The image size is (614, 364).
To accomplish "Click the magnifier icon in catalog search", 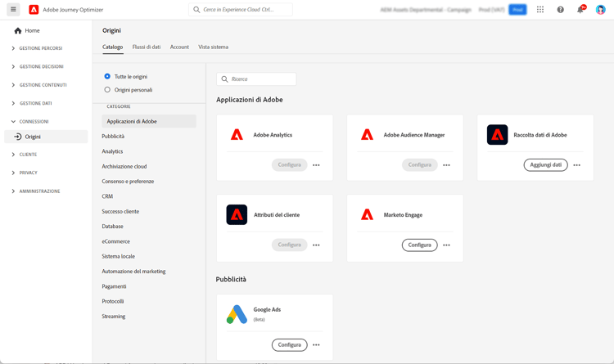I will click(224, 79).
